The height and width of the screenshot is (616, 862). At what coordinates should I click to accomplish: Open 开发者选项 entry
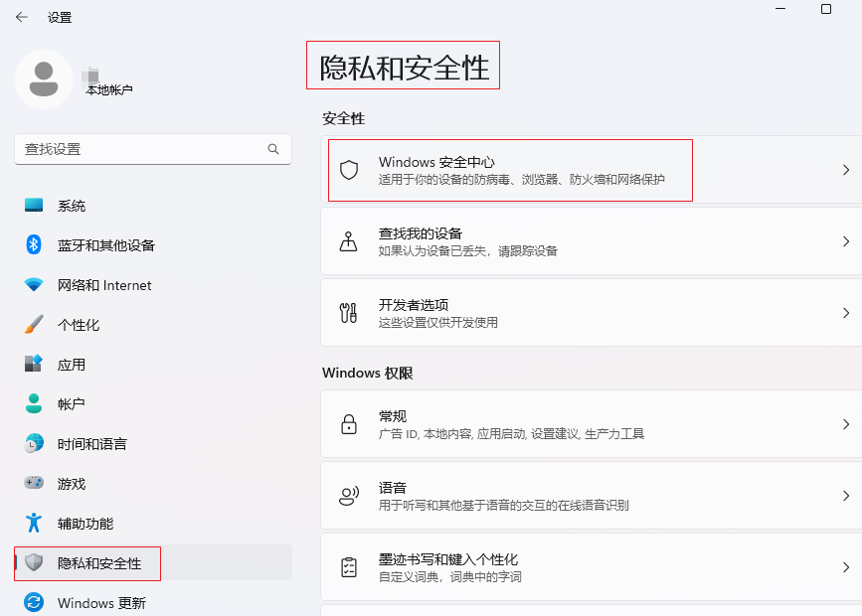[x=592, y=313]
